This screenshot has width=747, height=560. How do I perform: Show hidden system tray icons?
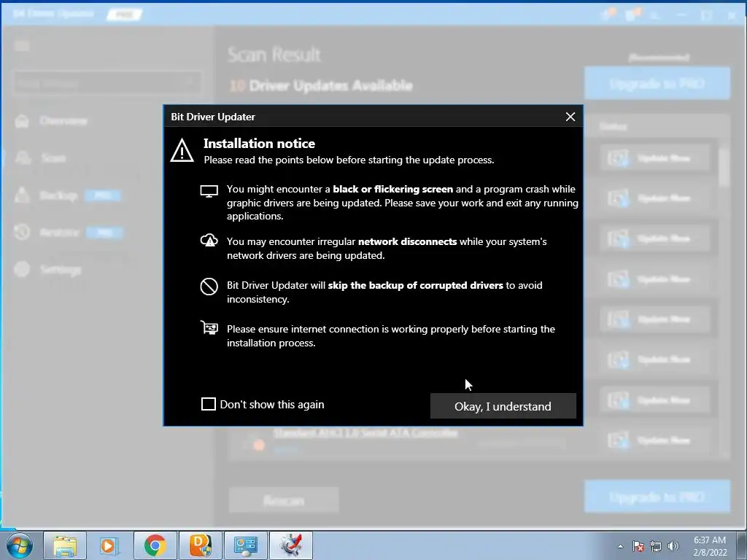[x=620, y=546]
